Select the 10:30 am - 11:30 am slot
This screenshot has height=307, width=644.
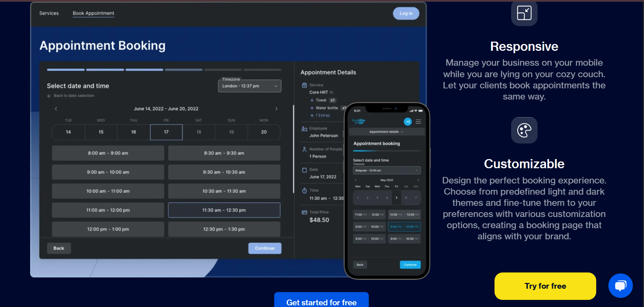coord(224,191)
